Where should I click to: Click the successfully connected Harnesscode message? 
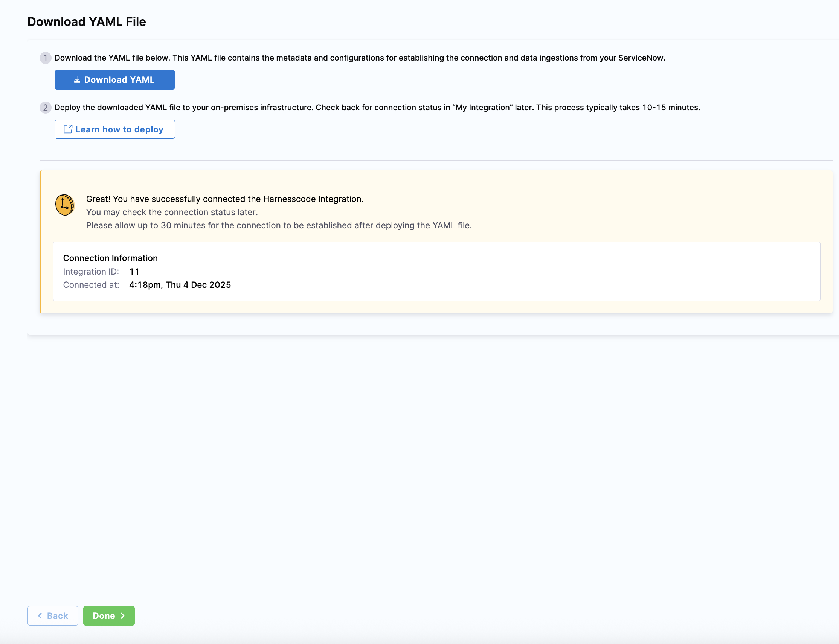(x=225, y=199)
